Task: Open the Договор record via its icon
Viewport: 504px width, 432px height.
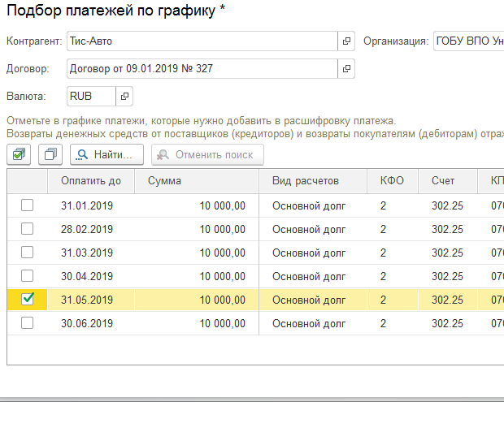Action: [347, 69]
